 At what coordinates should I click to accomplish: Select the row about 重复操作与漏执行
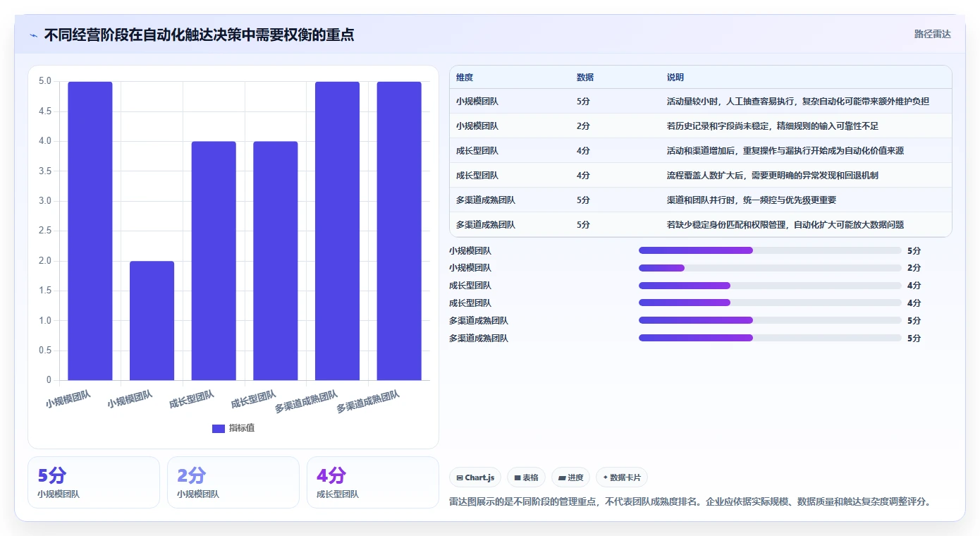(x=700, y=150)
